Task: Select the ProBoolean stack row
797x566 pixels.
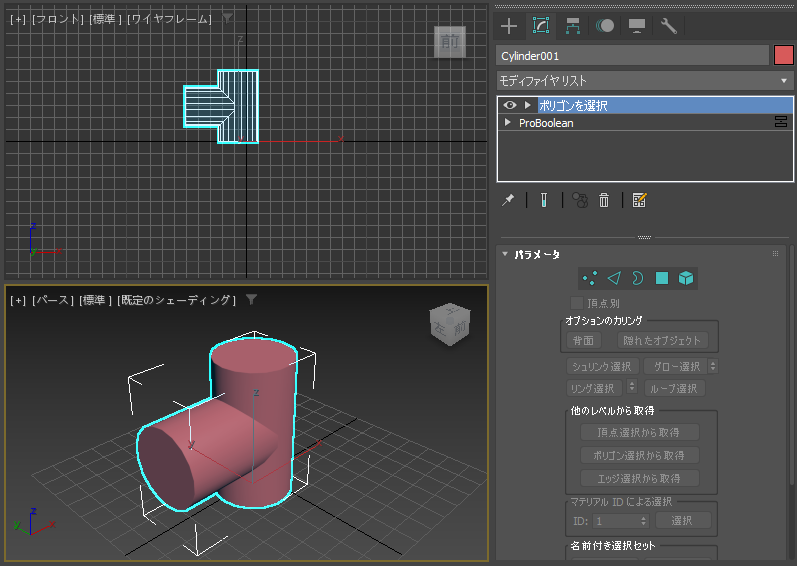Action: 645,122
